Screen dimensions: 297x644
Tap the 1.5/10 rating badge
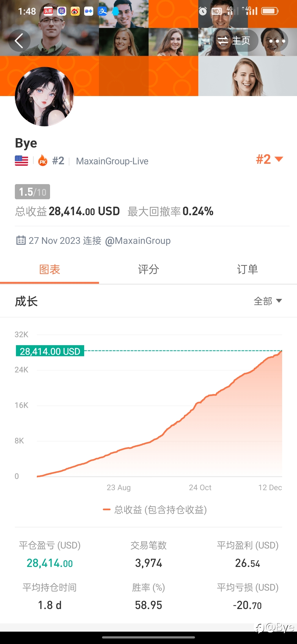(32, 192)
